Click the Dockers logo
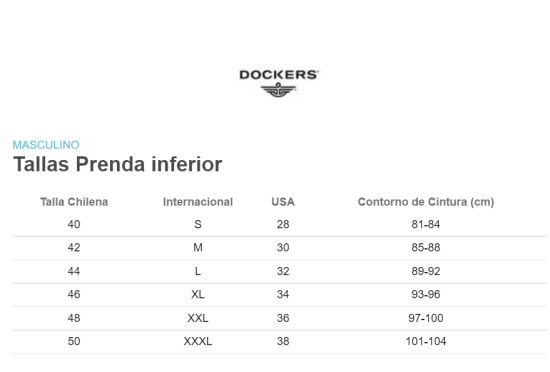This screenshot has width=550, height=372. 279,83
